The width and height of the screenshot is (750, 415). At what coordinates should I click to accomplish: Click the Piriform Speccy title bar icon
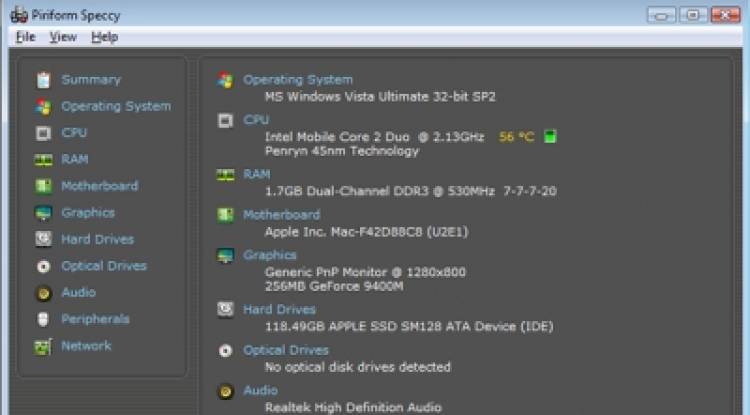point(19,15)
